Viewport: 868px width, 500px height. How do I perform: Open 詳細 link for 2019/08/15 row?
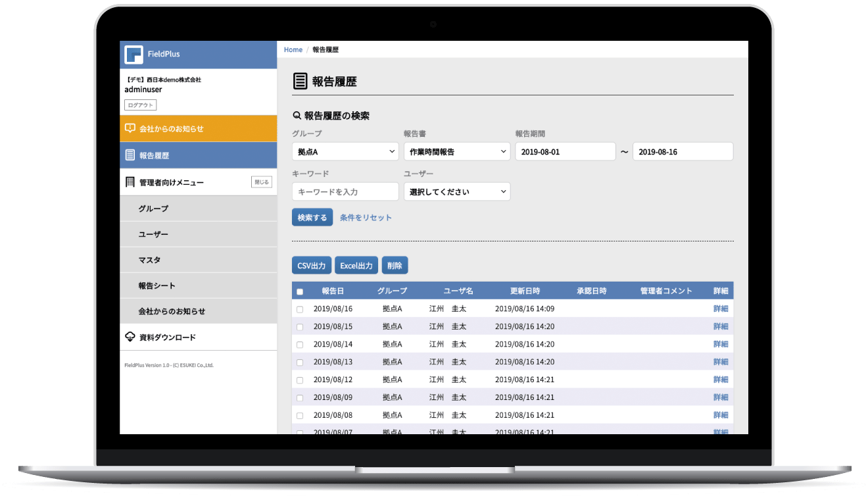(721, 326)
